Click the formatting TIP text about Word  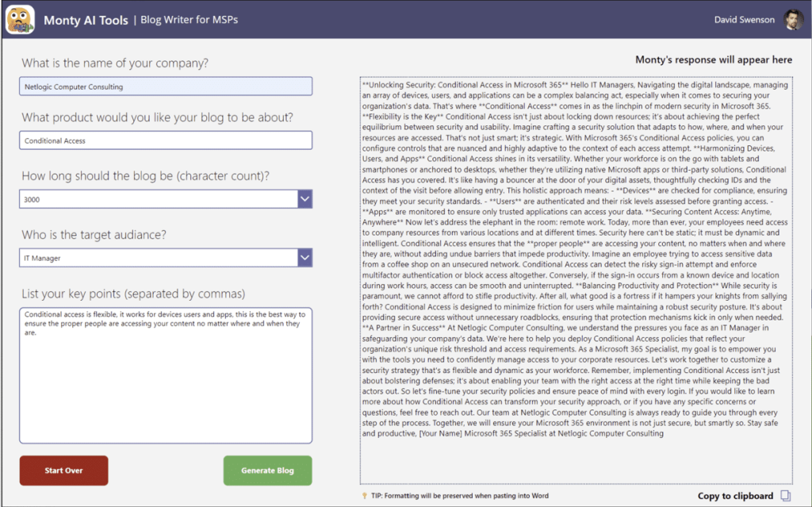point(459,496)
